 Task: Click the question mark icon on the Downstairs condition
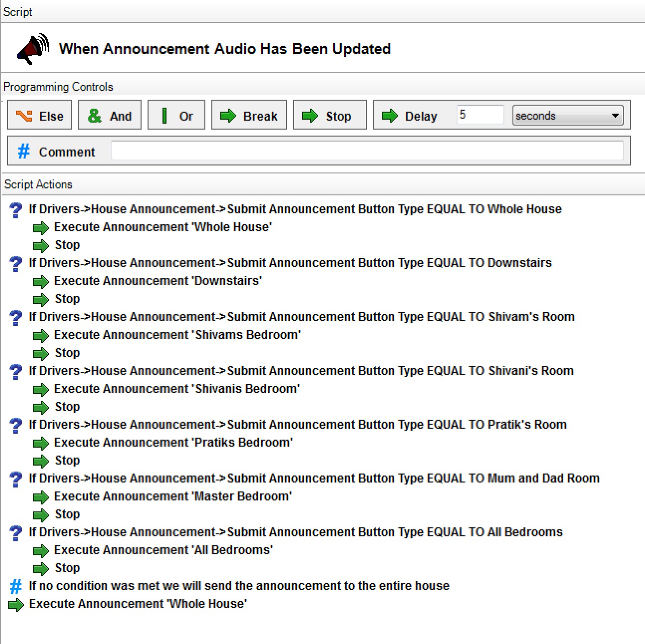pyautogui.click(x=15, y=263)
